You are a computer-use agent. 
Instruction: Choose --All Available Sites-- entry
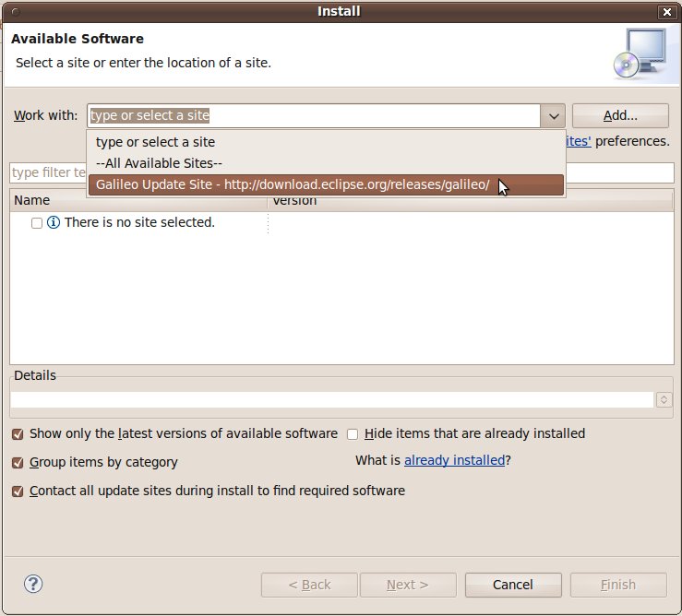coord(159,163)
